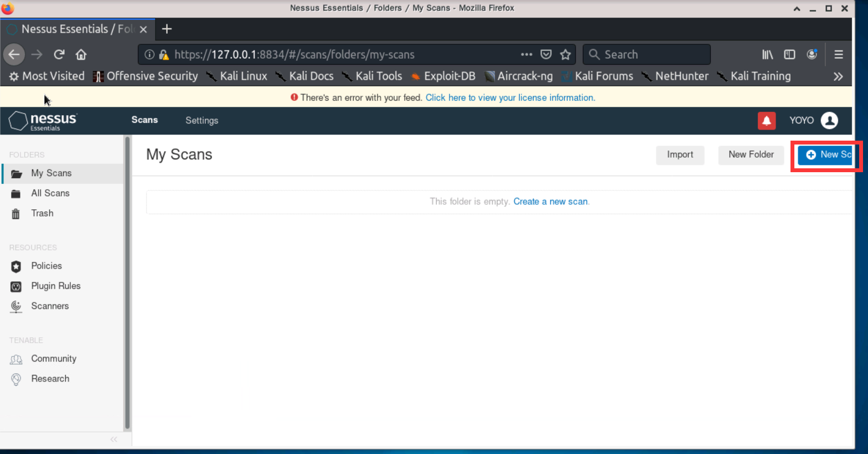Screen dimensions: 868x454
Task: Select My Scans label in sidebar
Action: [51, 173]
